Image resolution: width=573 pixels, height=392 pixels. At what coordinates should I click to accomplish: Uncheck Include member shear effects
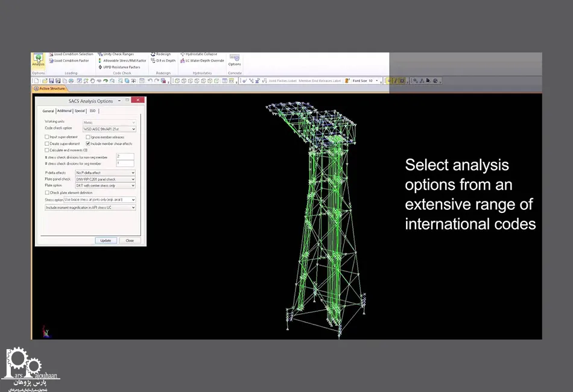pyautogui.click(x=88, y=144)
